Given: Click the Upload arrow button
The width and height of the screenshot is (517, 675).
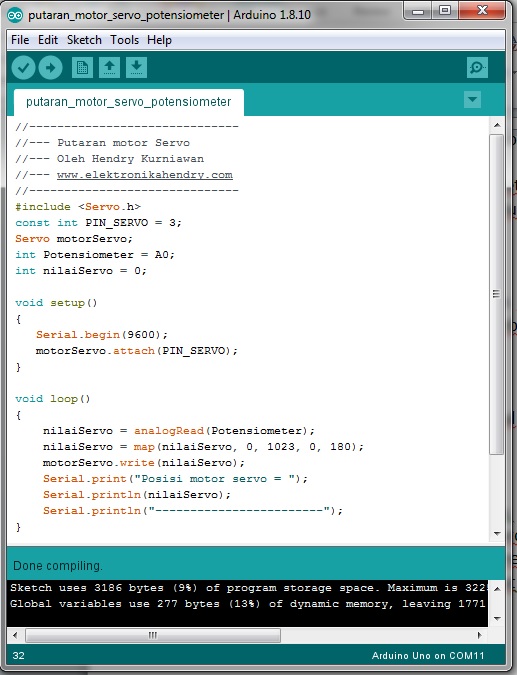Looking at the screenshot, I should (50, 68).
